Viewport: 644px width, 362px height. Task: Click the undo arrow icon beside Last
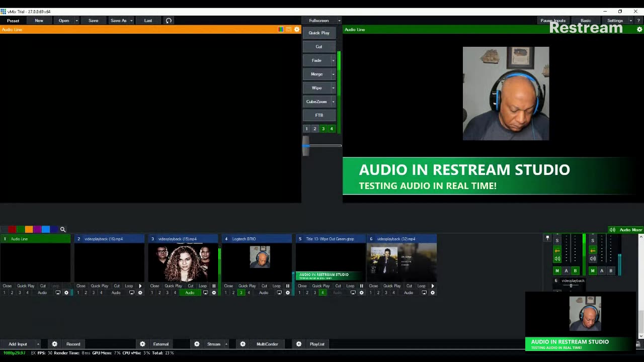[169, 21]
